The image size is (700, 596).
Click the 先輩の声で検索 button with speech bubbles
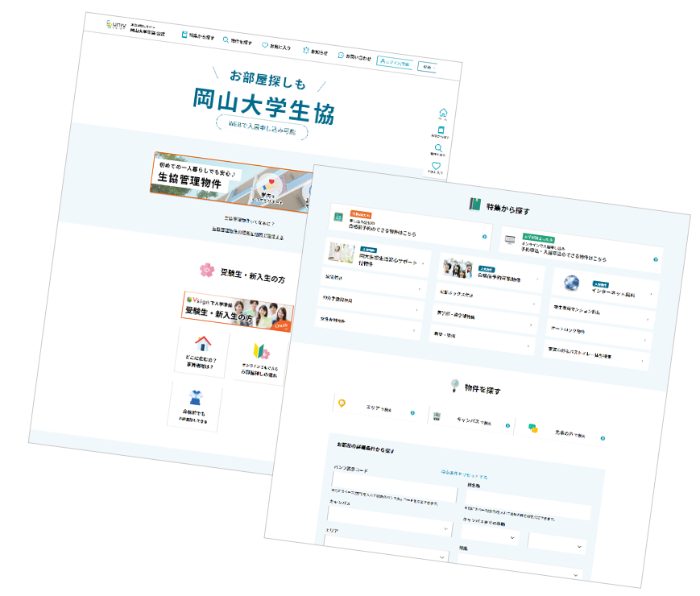[x=566, y=433]
